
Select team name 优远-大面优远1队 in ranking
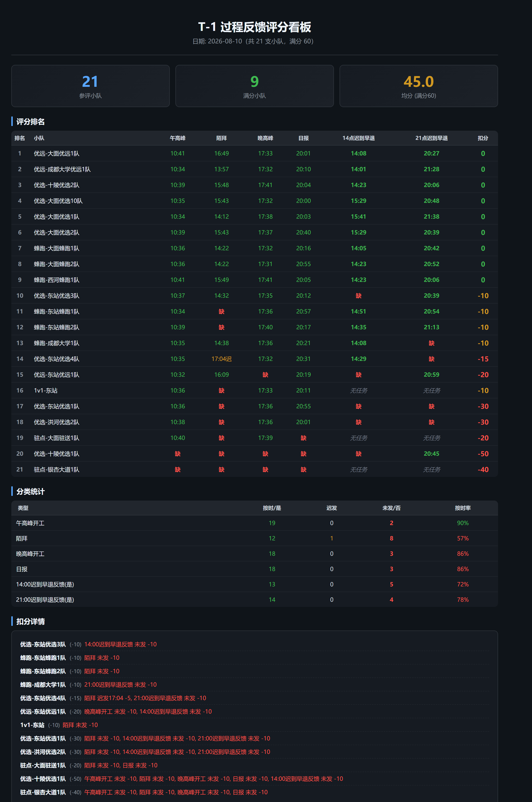(57, 153)
